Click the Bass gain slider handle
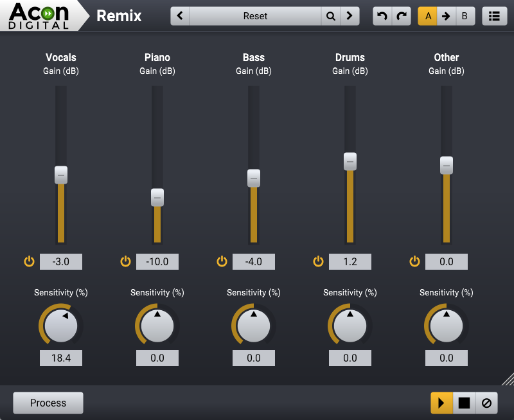 point(254,179)
